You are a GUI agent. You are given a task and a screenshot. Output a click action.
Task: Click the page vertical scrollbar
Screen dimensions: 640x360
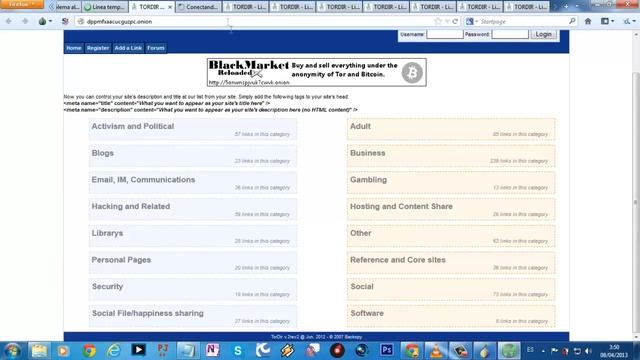(x=636, y=202)
